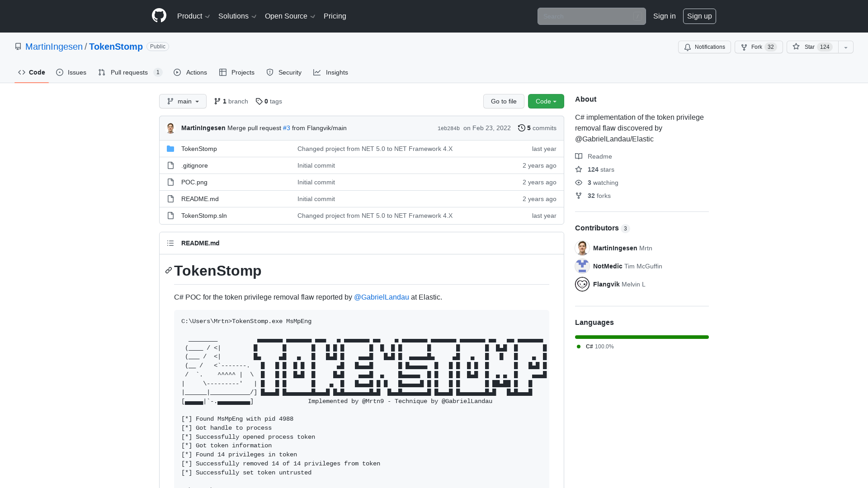Open the TokenStomp.sln file name
868x488 pixels.
[204, 216]
